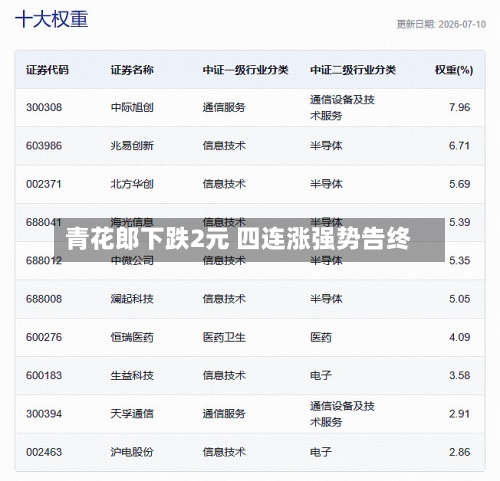
Task: Select the 证券名称 column header
Action: point(132,70)
